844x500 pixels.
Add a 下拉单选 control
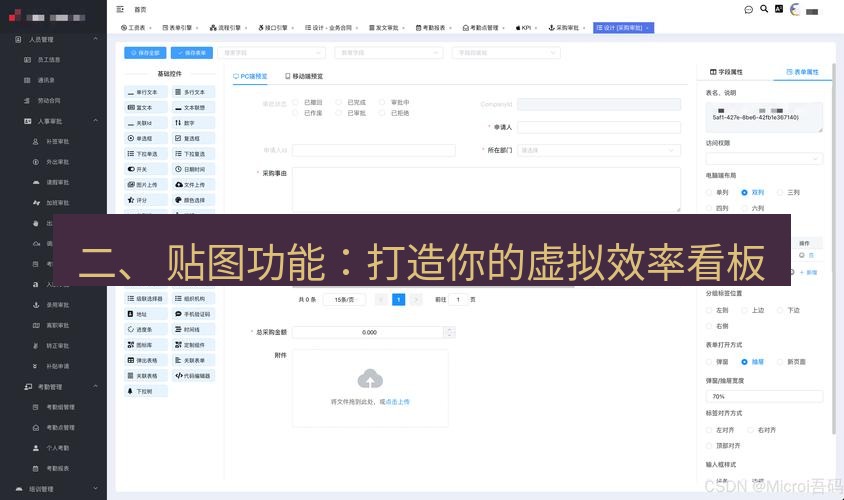click(146, 154)
